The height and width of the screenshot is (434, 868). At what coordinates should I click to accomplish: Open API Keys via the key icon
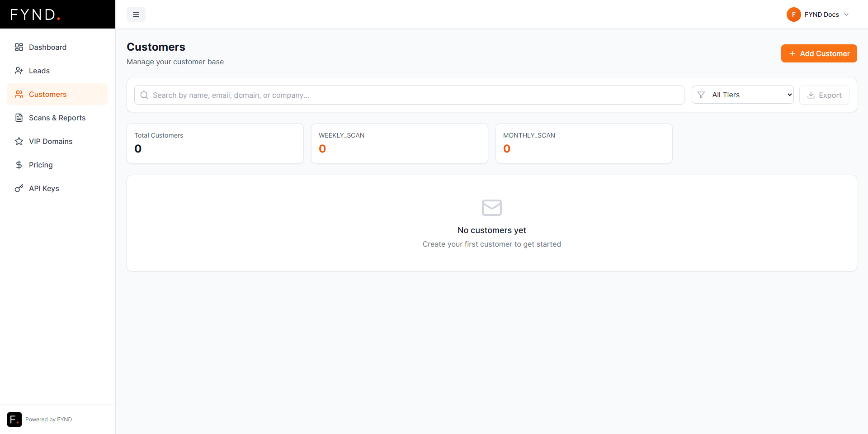point(19,188)
